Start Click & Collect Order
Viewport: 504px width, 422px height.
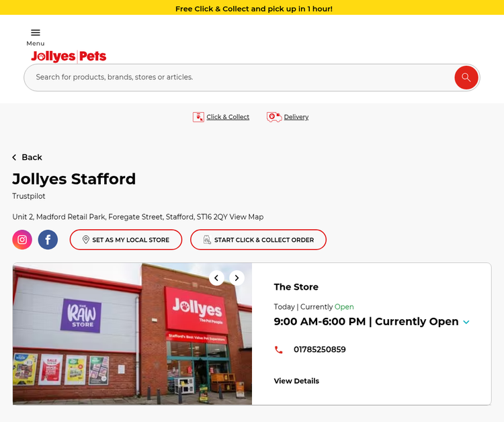259,240
